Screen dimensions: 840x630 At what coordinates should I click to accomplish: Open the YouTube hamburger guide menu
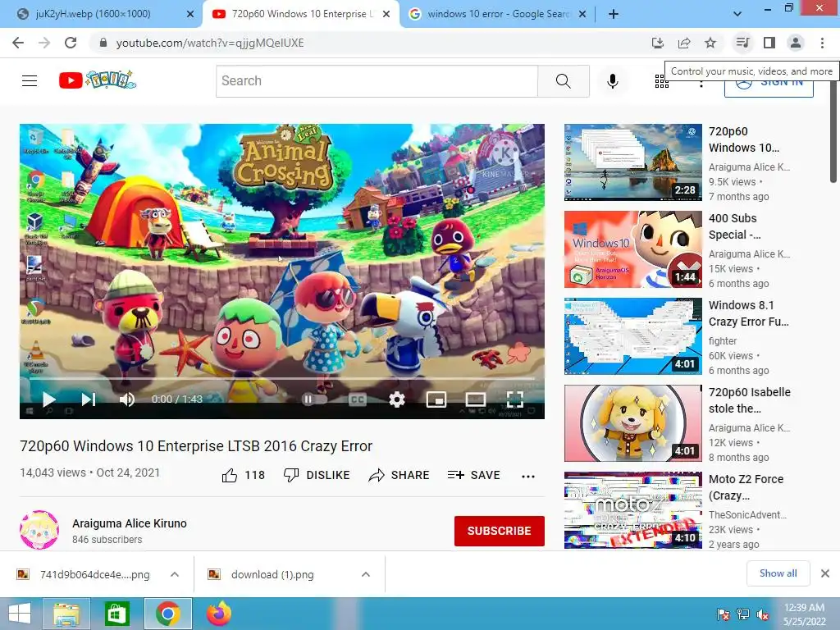coord(30,81)
